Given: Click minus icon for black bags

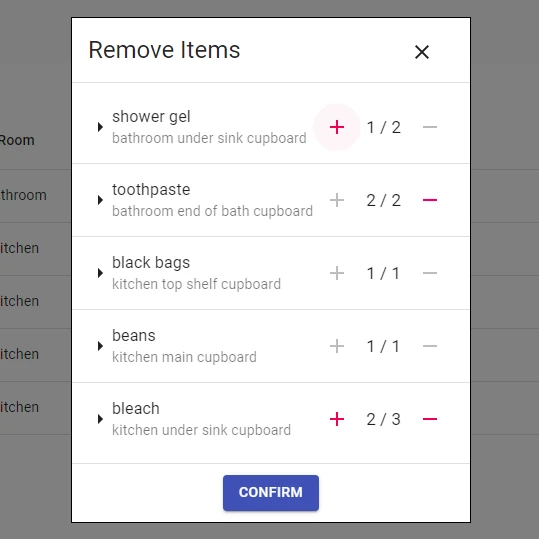Looking at the screenshot, I should tap(430, 273).
